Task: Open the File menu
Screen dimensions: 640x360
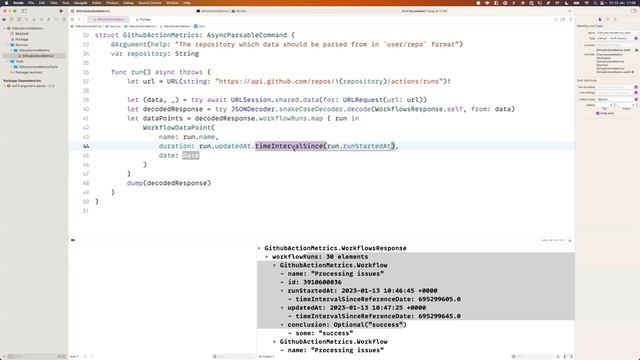Action: 31,2
